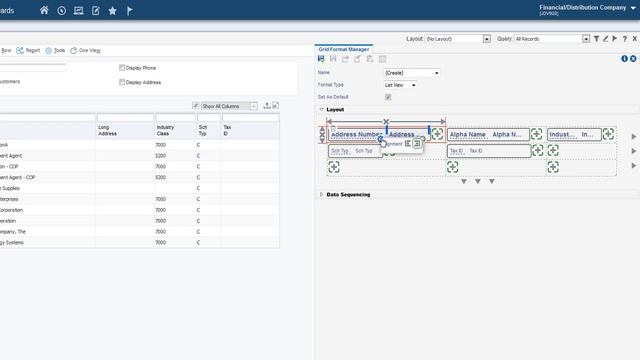Click the right arrow beside second layout row
This screenshot has width=640, height=360.
pos(633,151)
